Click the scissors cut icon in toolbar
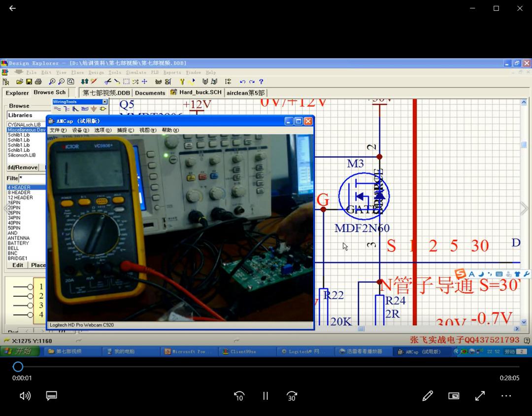 (x=107, y=81)
